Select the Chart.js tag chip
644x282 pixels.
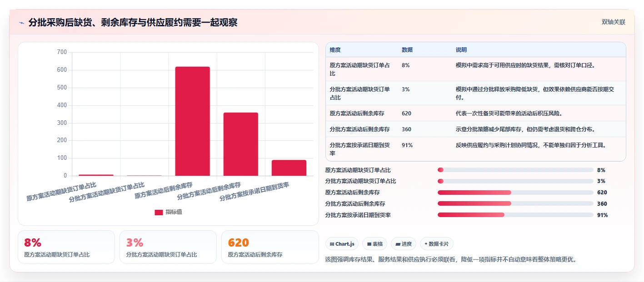coord(342,244)
